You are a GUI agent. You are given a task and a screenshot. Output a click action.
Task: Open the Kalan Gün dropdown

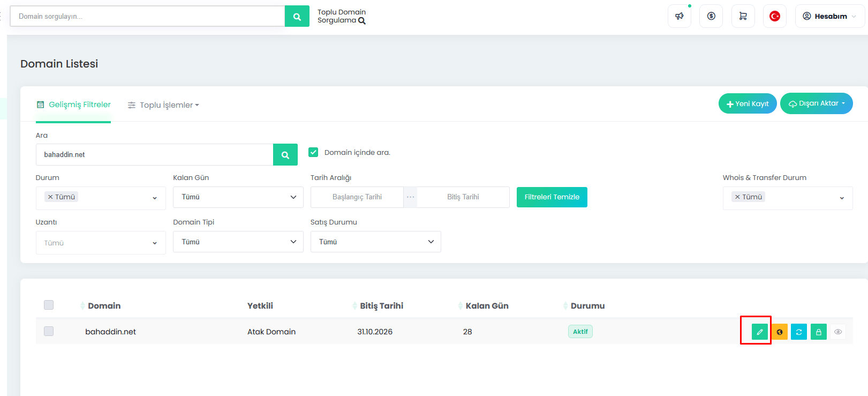point(238,197)
